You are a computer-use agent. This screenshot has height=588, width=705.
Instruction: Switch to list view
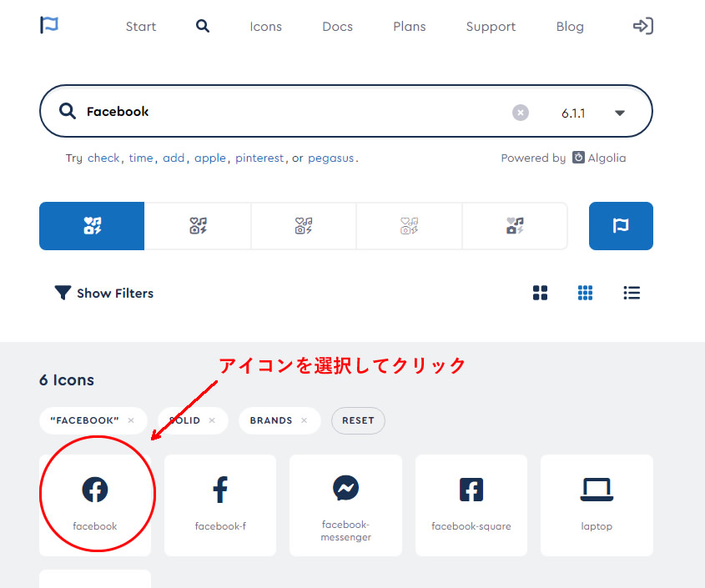(632, 293)
